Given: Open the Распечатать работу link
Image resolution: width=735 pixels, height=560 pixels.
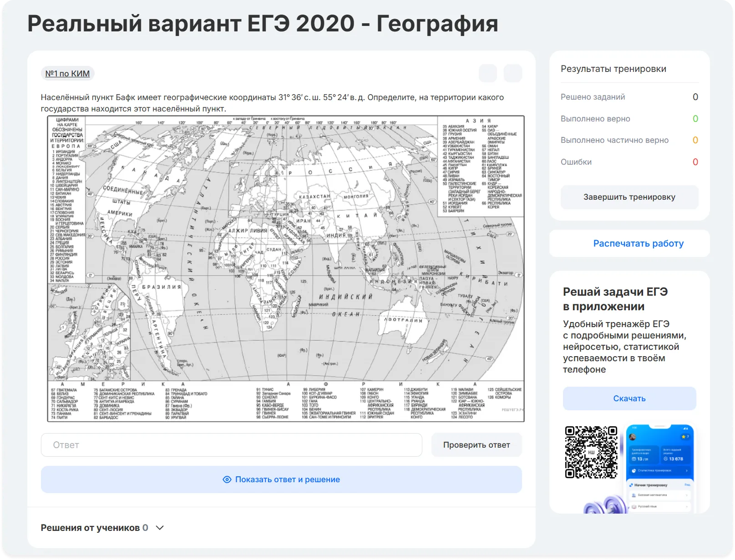Looking at the screenshot, I should 638,243.
